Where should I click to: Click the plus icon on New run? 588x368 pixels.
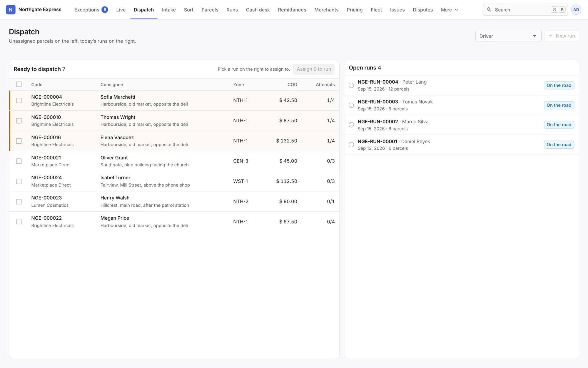[x=551, y=36]
